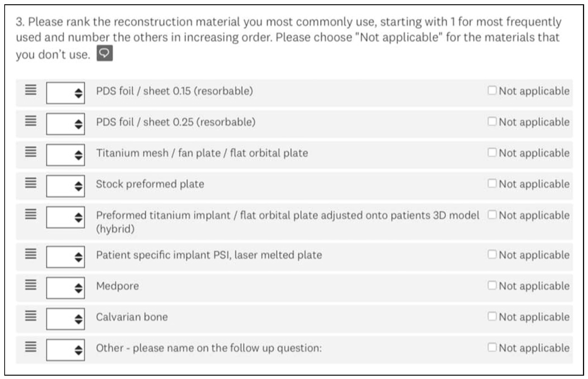Open rank dropdown for Patient specific implant PSI
Screen dimensions: 588x379
66,257
